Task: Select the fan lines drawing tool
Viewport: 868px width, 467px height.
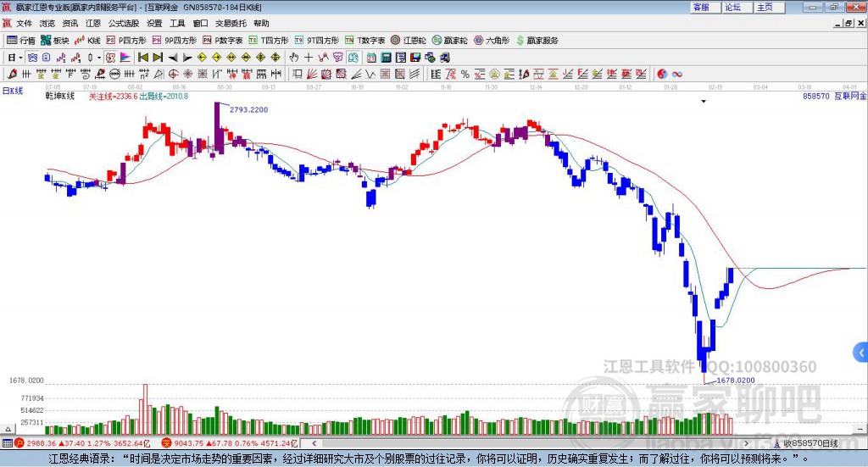Action: 312,74
